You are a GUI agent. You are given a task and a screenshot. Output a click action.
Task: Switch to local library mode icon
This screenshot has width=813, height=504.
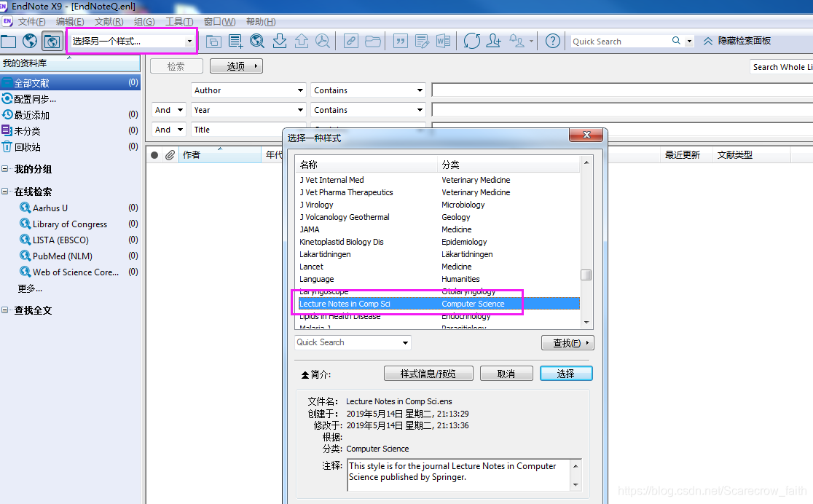[8, 41]
